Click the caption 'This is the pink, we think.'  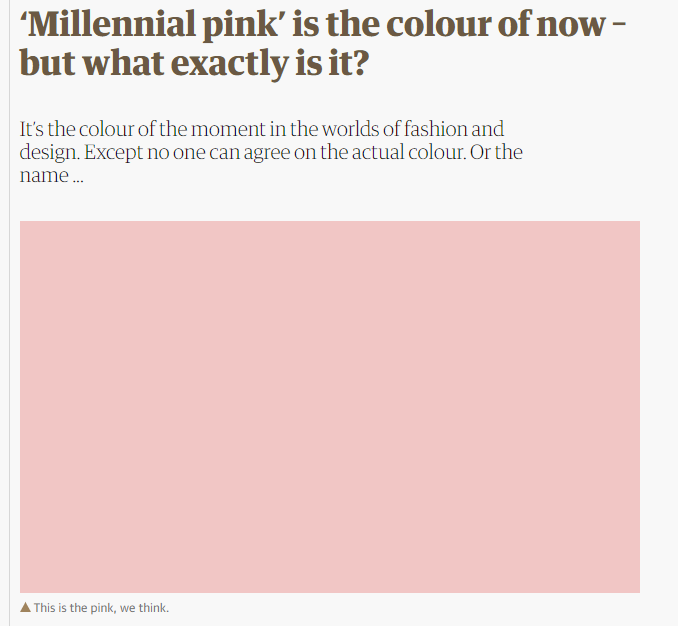pyautogui.click(x=101, y=608)
